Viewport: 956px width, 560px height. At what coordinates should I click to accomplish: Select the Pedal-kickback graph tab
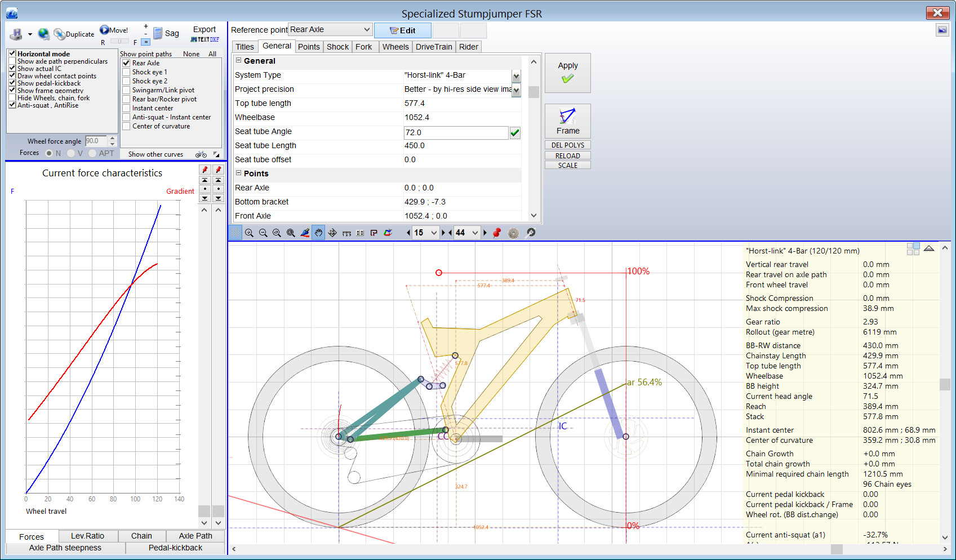tap(175, 548)
